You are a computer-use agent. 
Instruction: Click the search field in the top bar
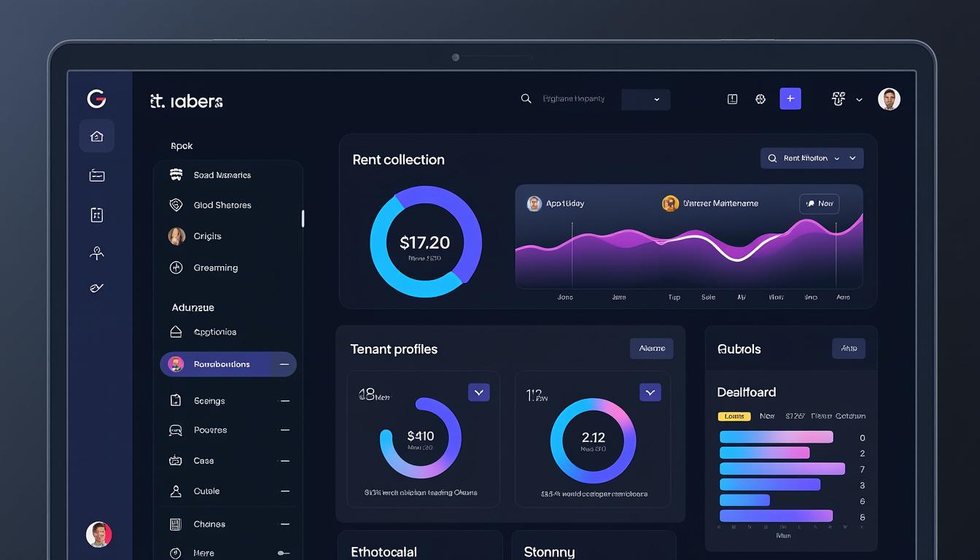(574, 99)
